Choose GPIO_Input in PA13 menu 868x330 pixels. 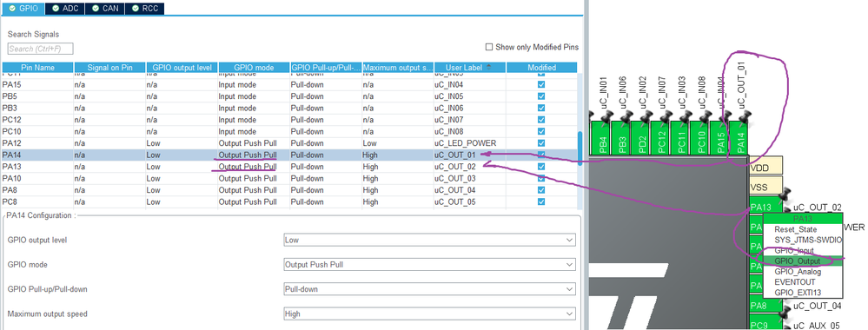coord(803,250)
